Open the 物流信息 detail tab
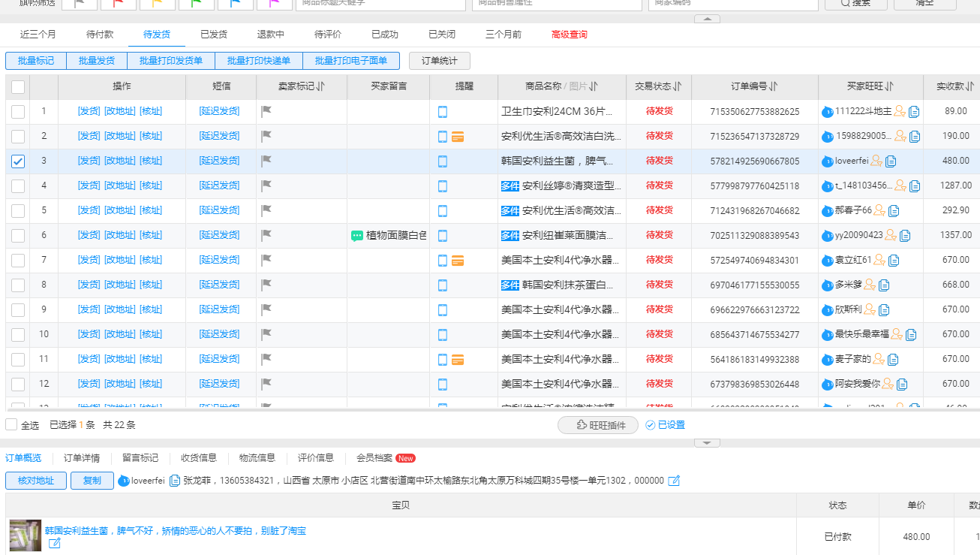This screenshot has width=980, height=555. point(257,458)
